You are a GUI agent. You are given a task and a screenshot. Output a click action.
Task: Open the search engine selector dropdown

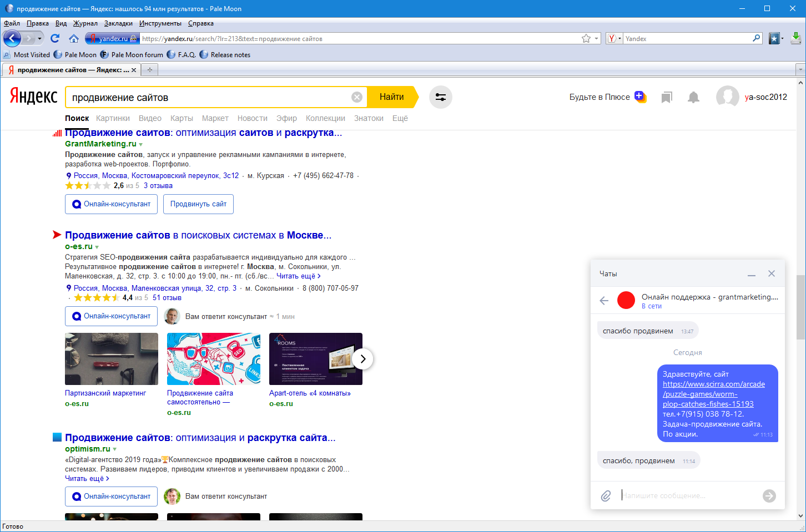(x=614, y=38)
